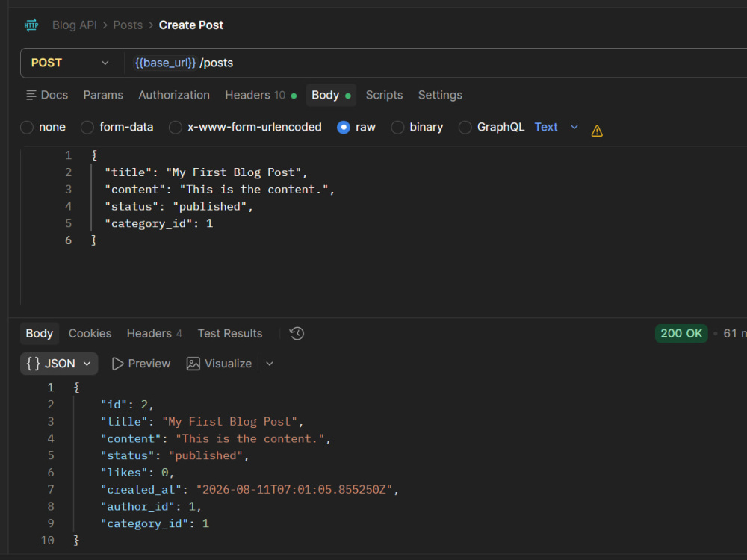Image resolution: width=747 pixels, height=560 pixels.
Task: Click the Create Post request title
Action: 191,25
